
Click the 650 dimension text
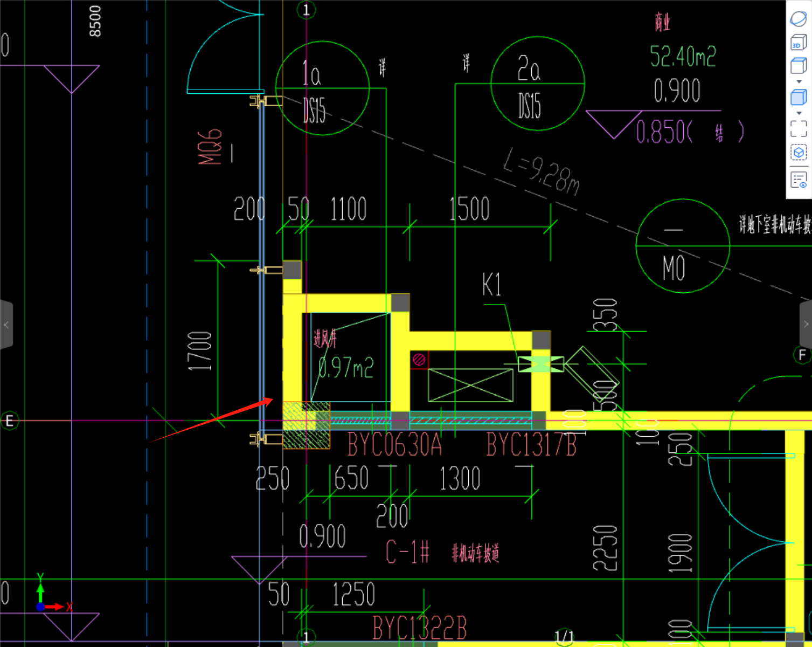[351, 479]
